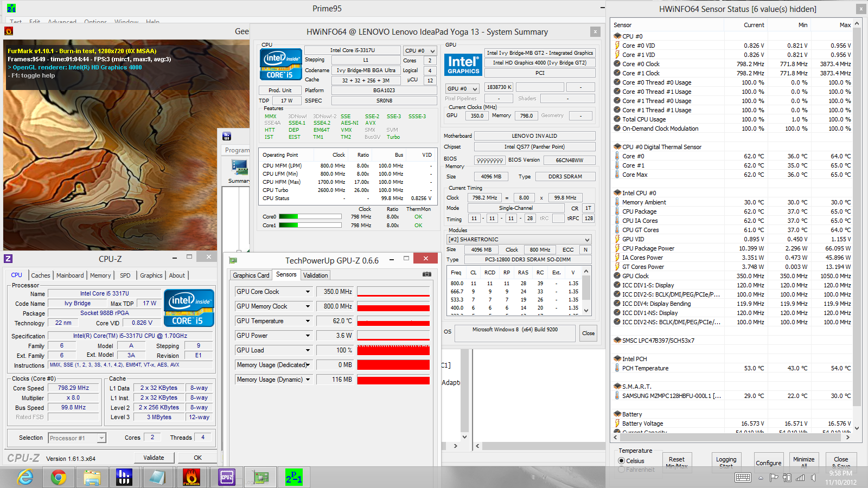This screenshot has width=868, height=488.
Task: Switch to Prime95 via its taskbar icon
Action: coord(293,477)
